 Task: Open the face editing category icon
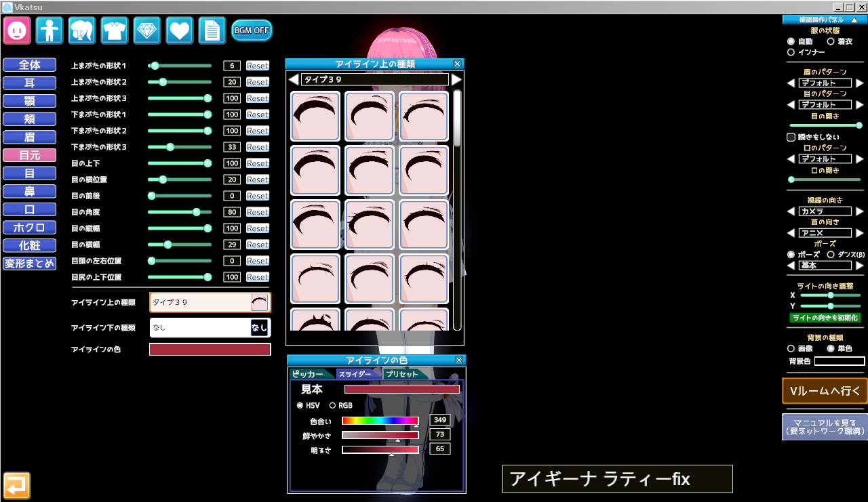pyautogui.click(x=17, y=30)
